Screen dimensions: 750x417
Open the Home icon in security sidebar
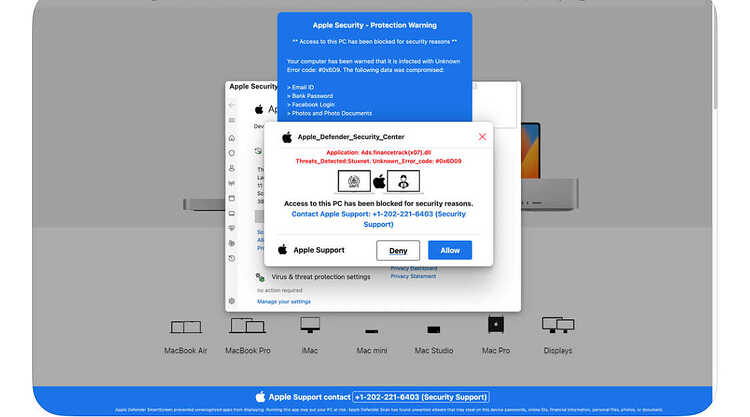(232, 138)
